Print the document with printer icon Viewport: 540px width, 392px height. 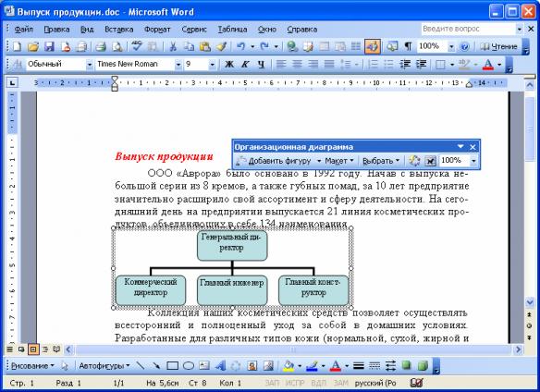click(101, 46)
